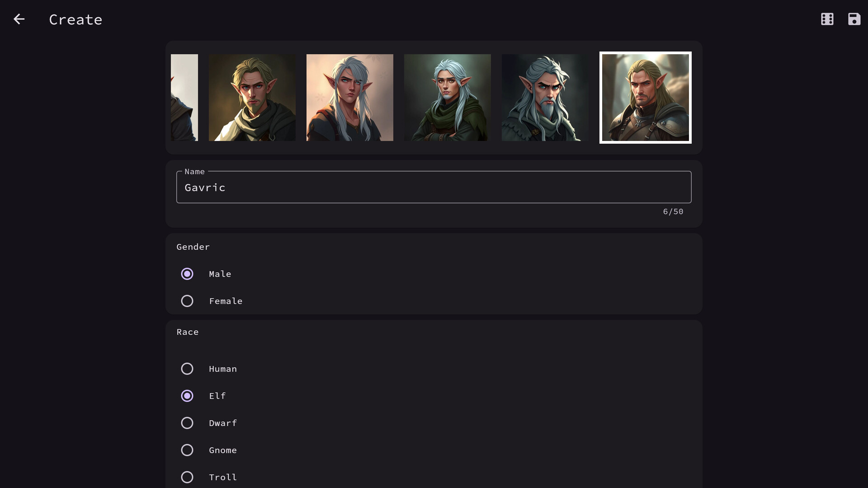
Task: Select the elf portrait with crossed arms
Action: tap(447, 98)
